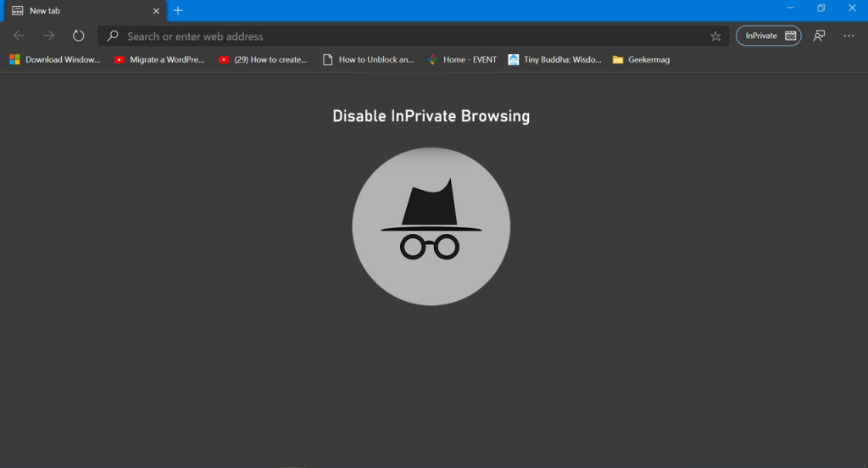Screen dimensions: 868x468
Task: Click the incognito hat and glasses image
Action: (x=431, y=226)
